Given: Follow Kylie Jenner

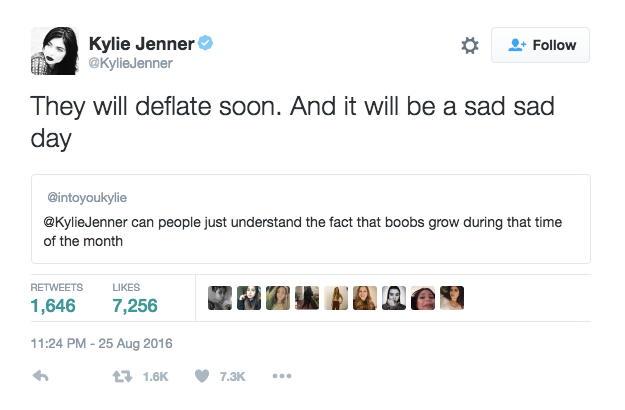Looking at the screenshot, I should [540, 45].
